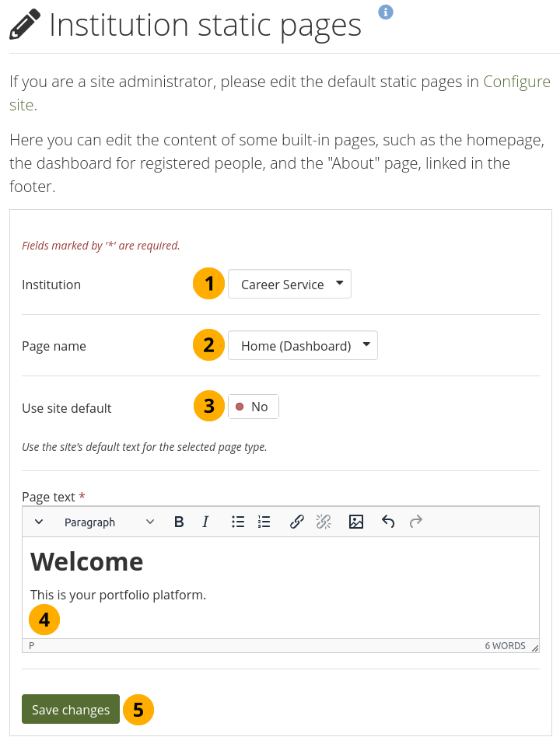Open the Institution dropdown

(289, 285)
